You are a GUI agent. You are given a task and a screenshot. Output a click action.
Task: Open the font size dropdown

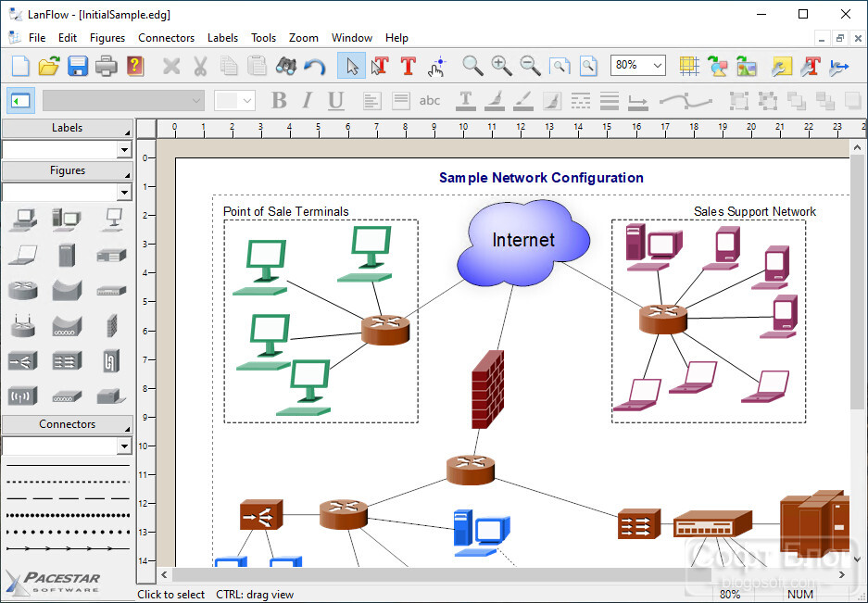click(247, 101)
